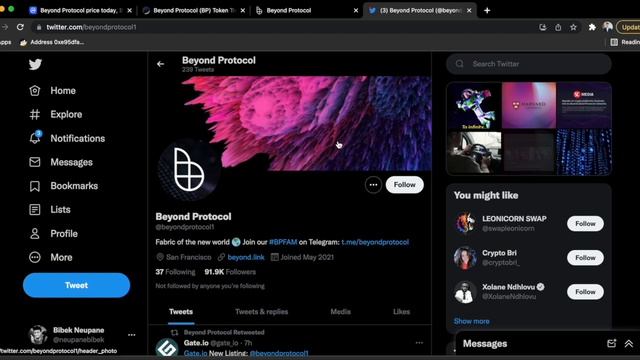Screen dimensions: 640x360
Task: View the 91.9K Followers list
Action: point(230,272)
